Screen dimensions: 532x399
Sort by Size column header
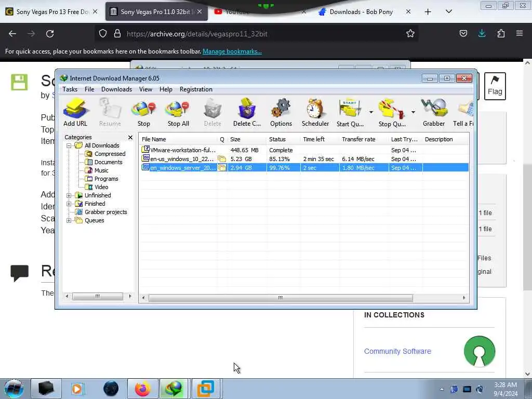247,139
